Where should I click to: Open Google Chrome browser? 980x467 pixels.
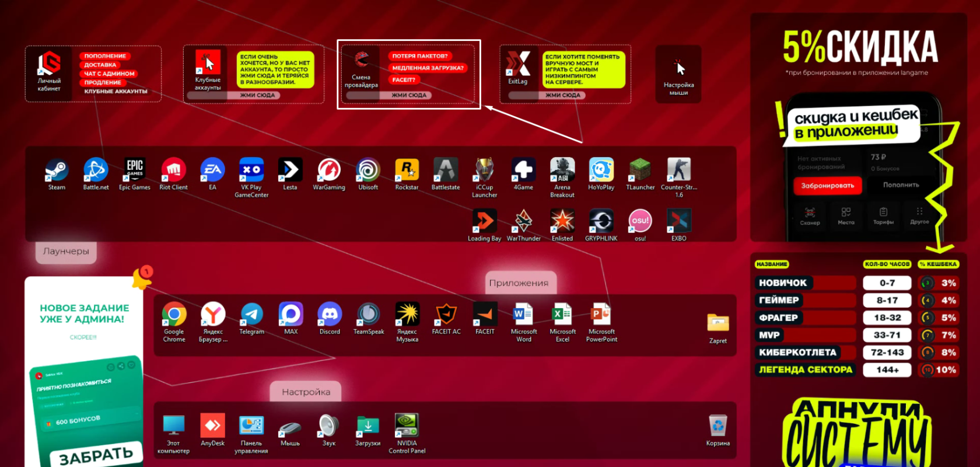(174, 314)
